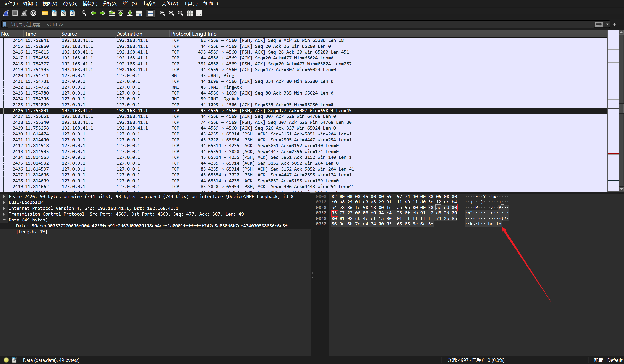
Task: Open the 分析(A) menu
Action: pos(110,3)
